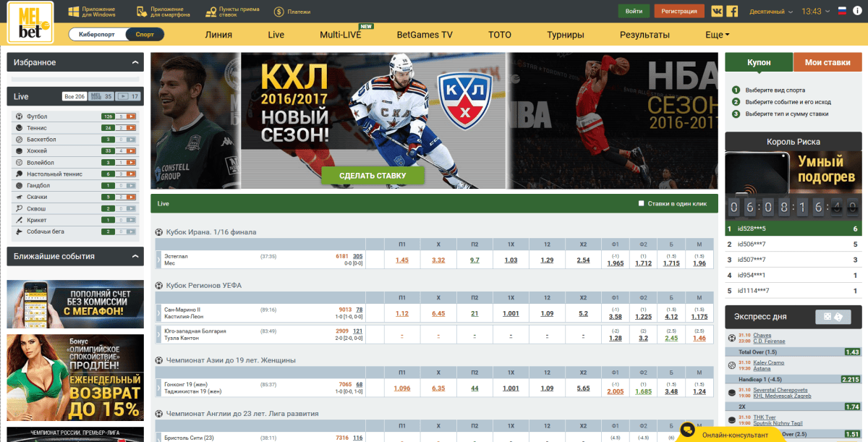Select the Собачьи бега icon
This screenshot has height=442, width=868.
tap(19, 232)
